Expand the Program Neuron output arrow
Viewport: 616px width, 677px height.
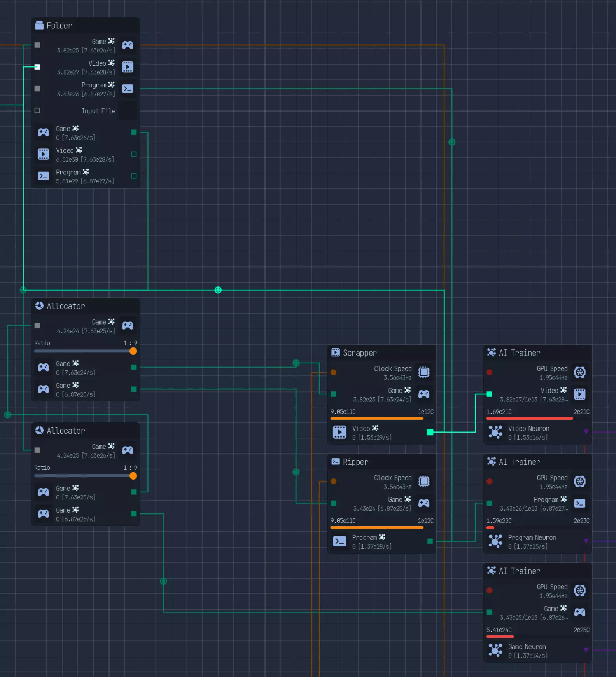[x=586, y=541]
